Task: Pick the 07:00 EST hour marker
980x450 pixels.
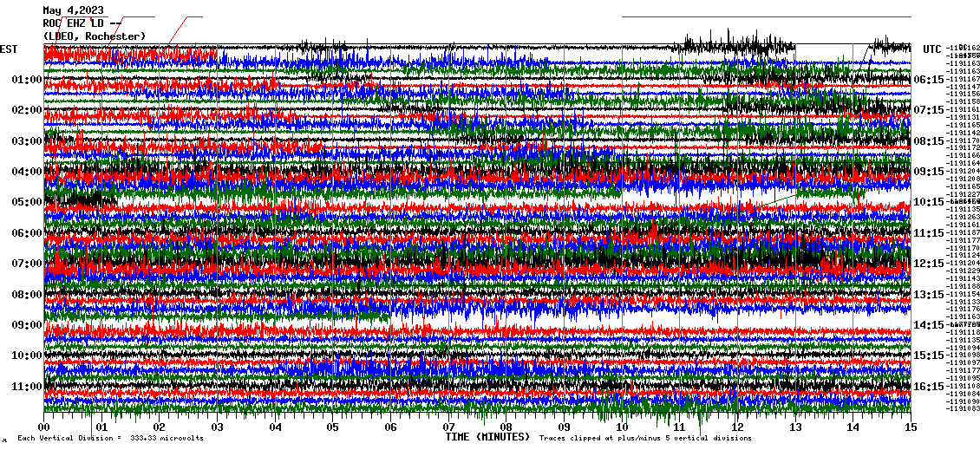Action: point(27,264)
